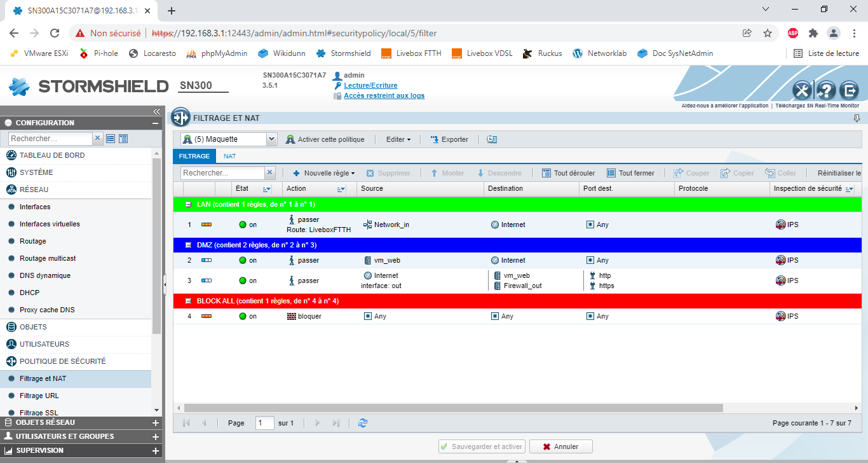Open the help question mark icon

coord(825,91)
